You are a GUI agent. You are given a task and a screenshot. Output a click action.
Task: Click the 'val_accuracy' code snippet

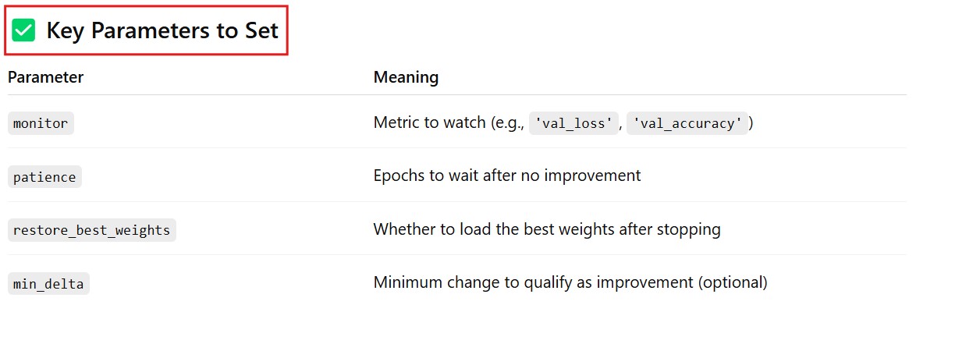pyautogui.click(x=687, y=123)
